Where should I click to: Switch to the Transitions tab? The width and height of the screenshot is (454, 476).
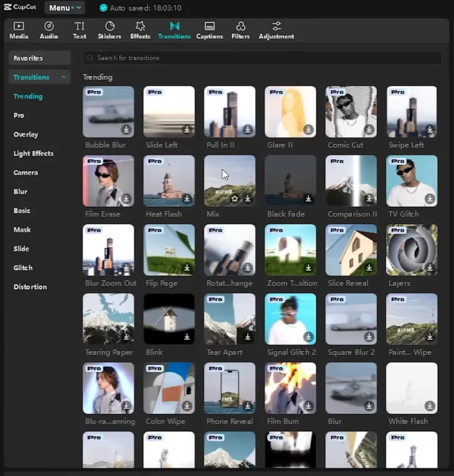click(x=174, y=29)
